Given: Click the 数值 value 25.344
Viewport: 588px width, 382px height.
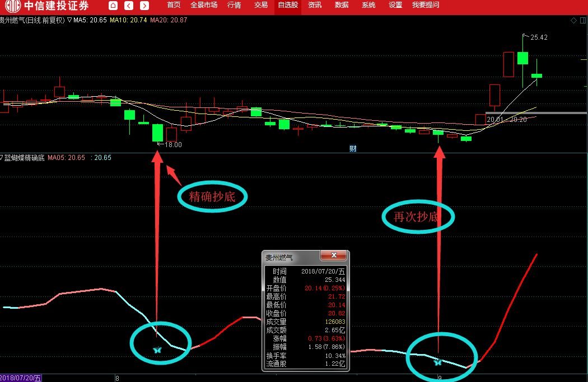Looking at the screenshot, I should click(x=335, y=280).
